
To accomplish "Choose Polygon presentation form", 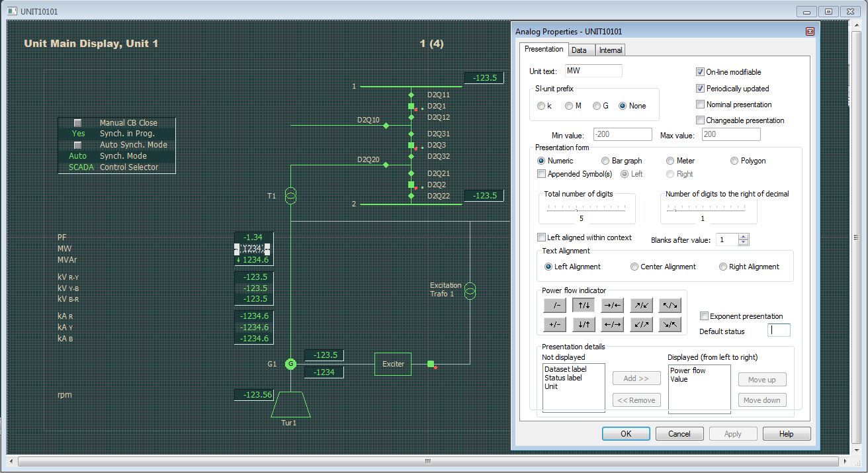I will tap(735, 161).
